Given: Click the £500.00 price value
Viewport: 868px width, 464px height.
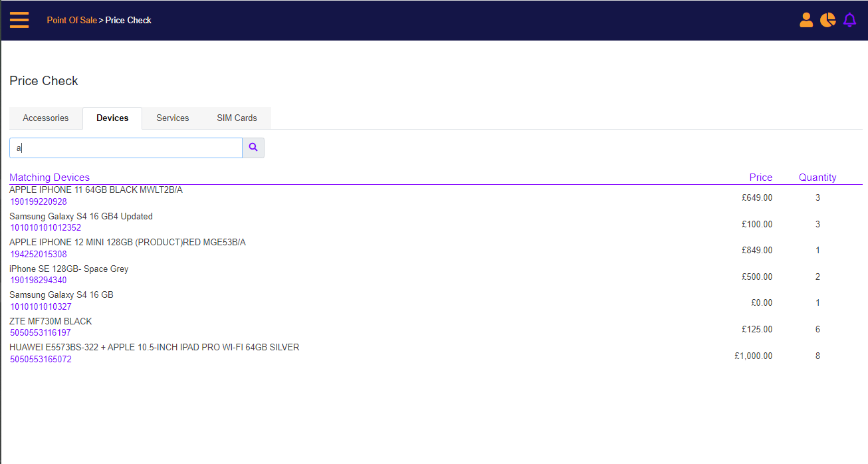Looking at the screenshot, I should pos(757,277).
